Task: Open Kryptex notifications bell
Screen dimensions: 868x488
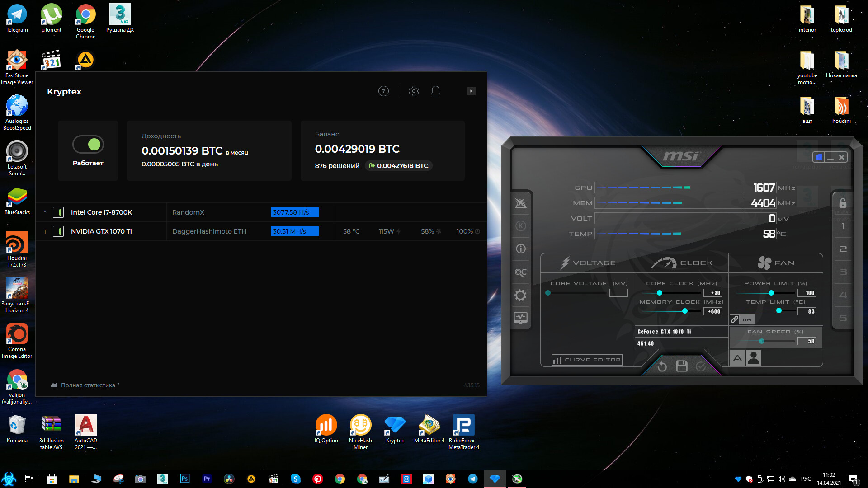Action: 435,91
